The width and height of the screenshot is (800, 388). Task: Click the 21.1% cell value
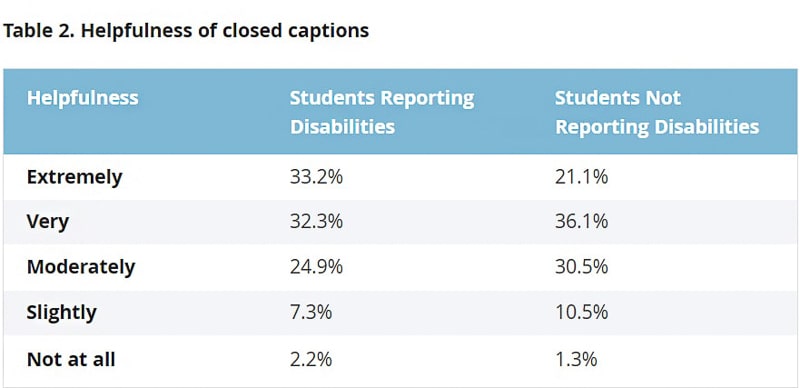tap(582, 177)
